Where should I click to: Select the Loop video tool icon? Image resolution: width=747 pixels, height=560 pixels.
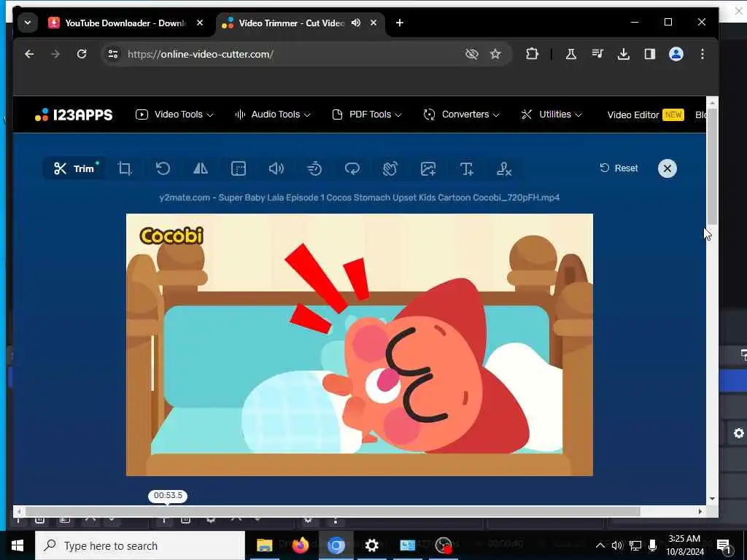[352, 168]
